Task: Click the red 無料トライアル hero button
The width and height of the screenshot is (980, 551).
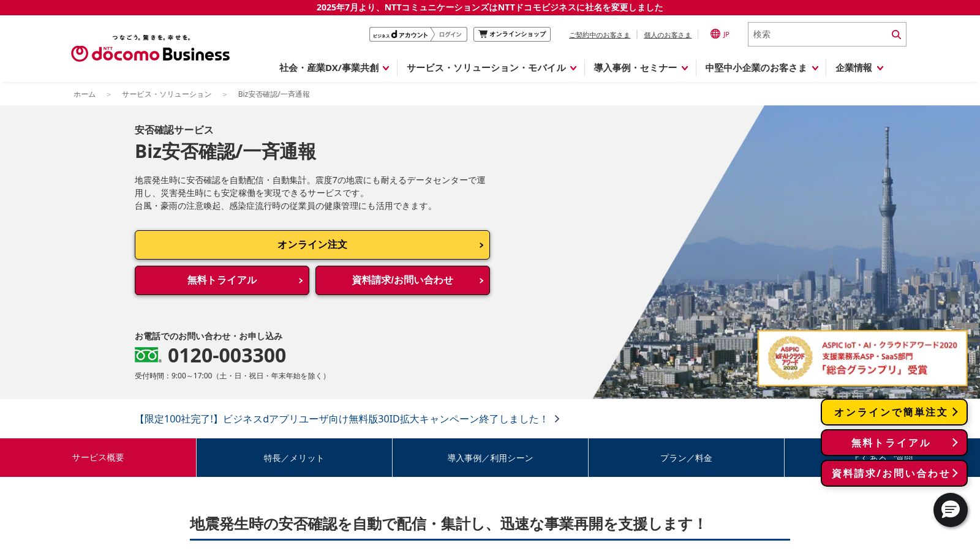Action: 222,280
